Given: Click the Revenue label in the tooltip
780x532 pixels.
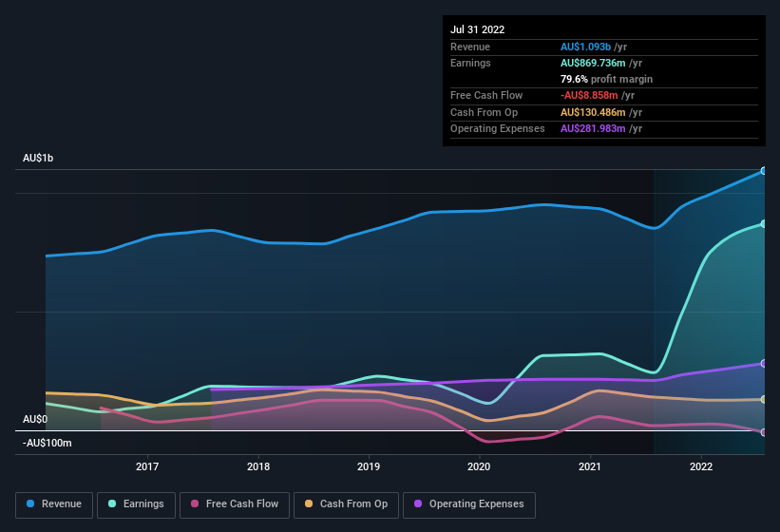Looking at the screenshot, I should 470,47.
